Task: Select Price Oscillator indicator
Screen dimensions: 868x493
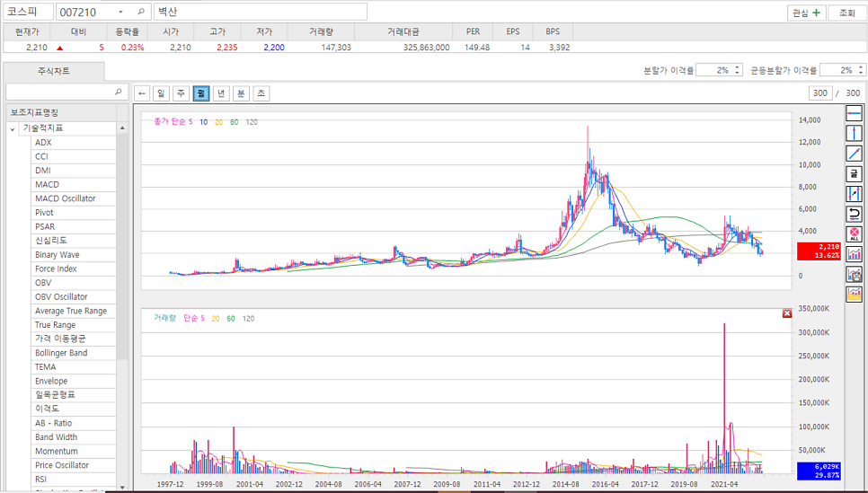Action: 74,465
